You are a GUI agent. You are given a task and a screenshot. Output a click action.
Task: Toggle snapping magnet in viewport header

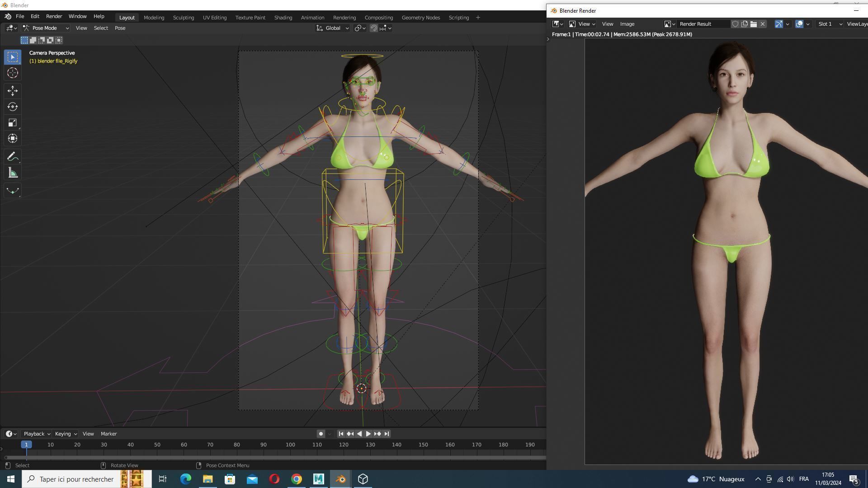click(374, 28)
